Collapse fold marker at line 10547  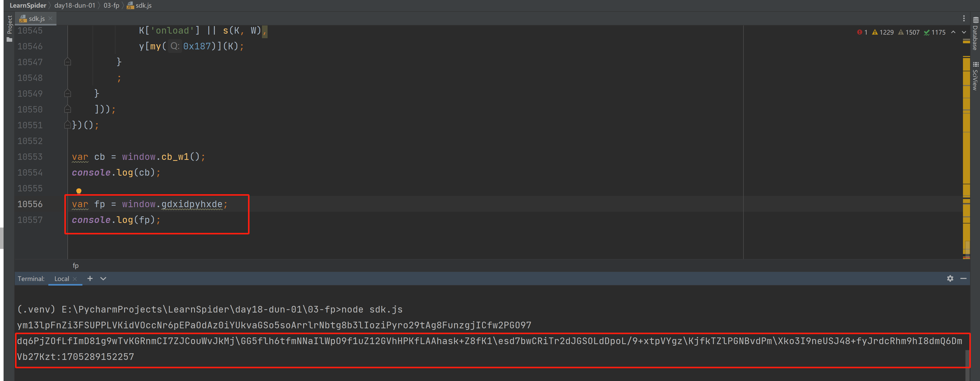[x=68, y=62]
